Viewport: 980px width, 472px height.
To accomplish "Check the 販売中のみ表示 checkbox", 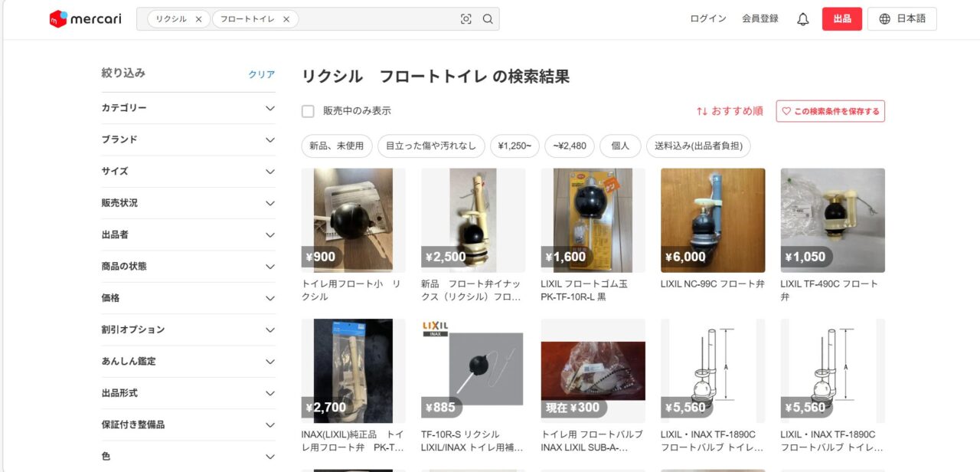I will (308, 111).
